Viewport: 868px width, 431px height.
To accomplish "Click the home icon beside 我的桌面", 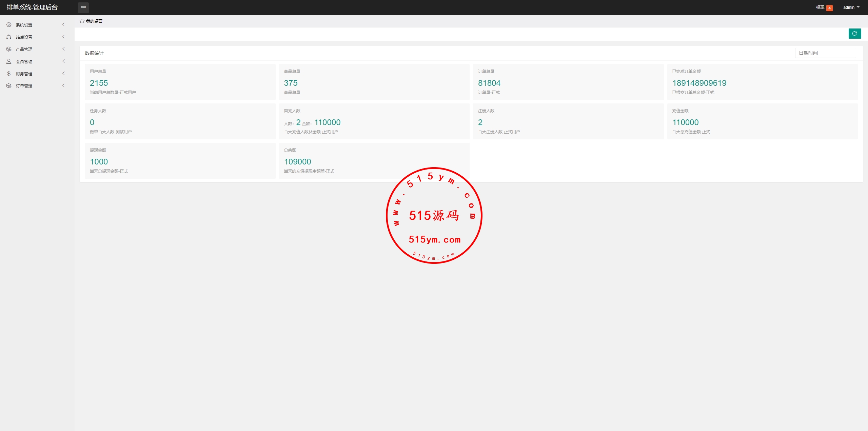I will (x=82, y=21).
